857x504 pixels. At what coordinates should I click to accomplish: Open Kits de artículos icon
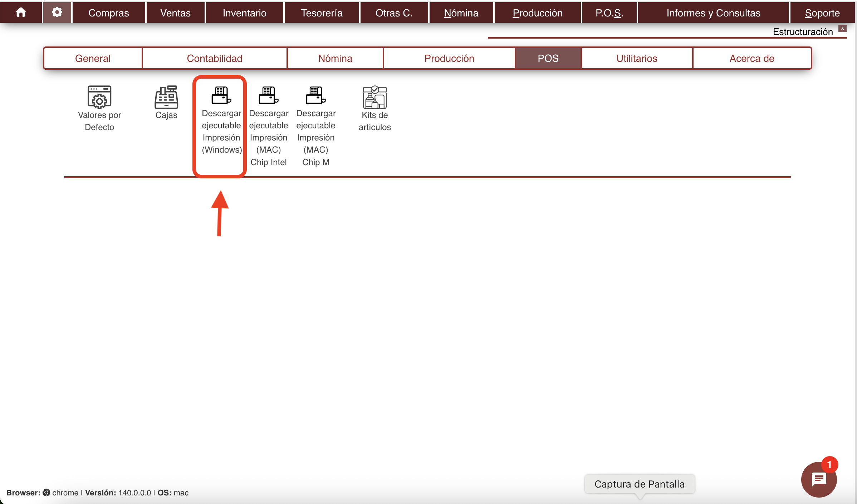click(x=374, y=97)
